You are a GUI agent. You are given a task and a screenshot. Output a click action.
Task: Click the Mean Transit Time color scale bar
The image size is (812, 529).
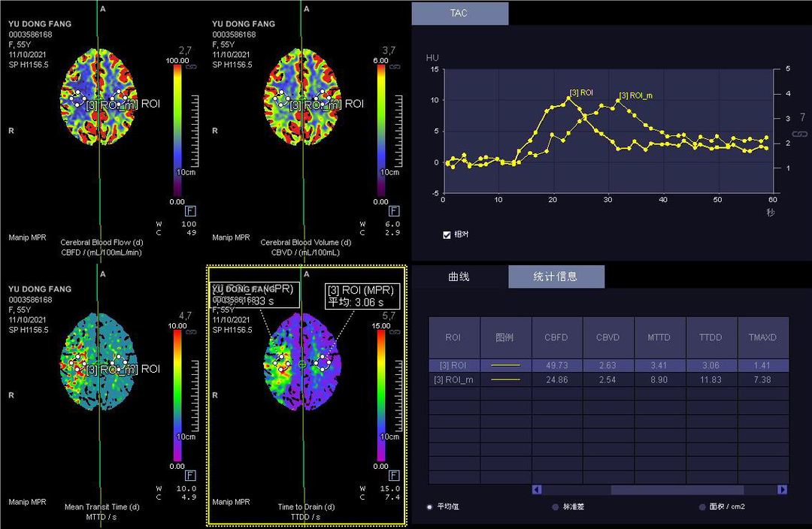177,395
